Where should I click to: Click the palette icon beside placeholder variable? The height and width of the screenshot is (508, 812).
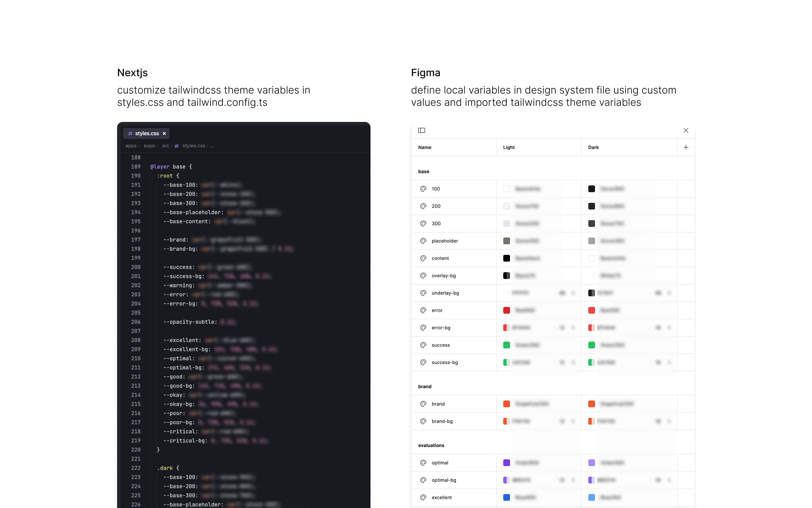[x=423, y=241]
